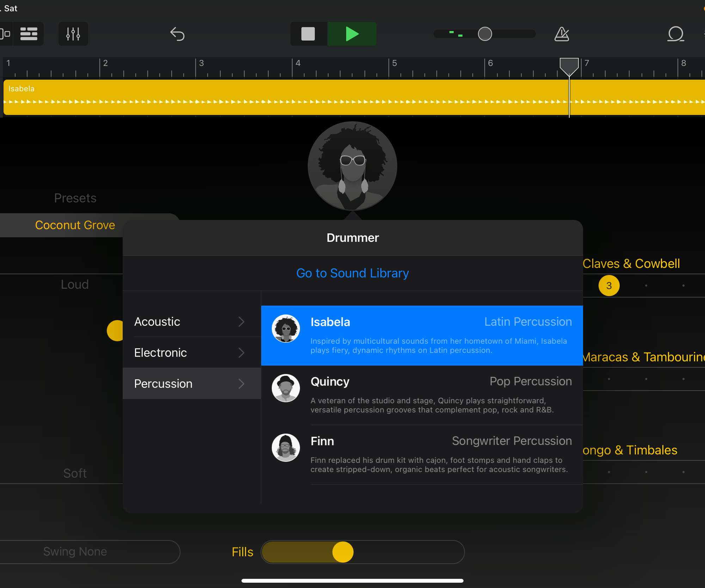Open the Acoustic drummer category

pyautogui.click(x=192, y=321)
